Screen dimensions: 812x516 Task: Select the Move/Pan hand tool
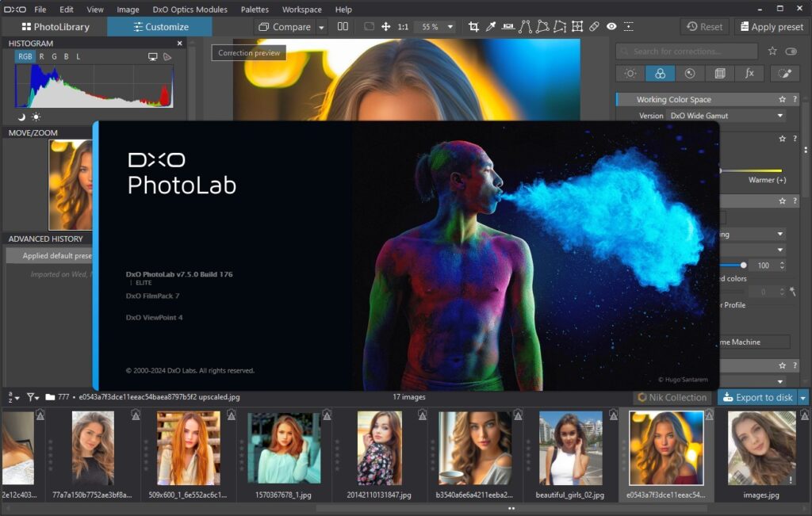pos(386,27)
